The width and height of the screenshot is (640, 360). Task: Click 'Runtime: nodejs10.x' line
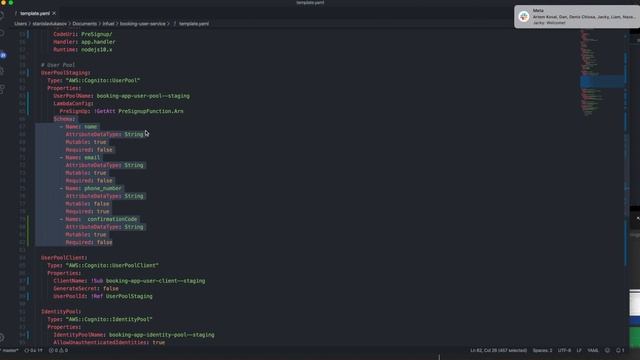[82, 49]
